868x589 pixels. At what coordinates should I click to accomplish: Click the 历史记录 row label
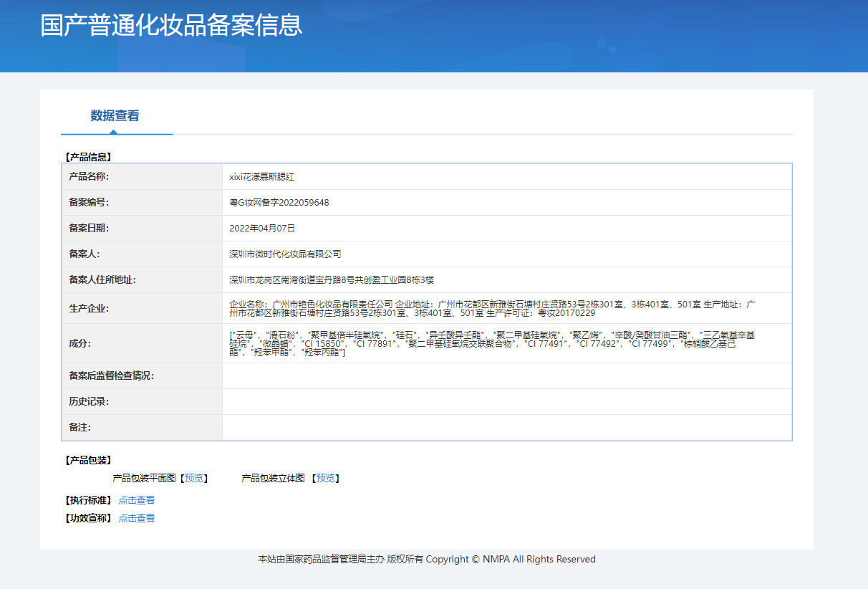(89, 401)
